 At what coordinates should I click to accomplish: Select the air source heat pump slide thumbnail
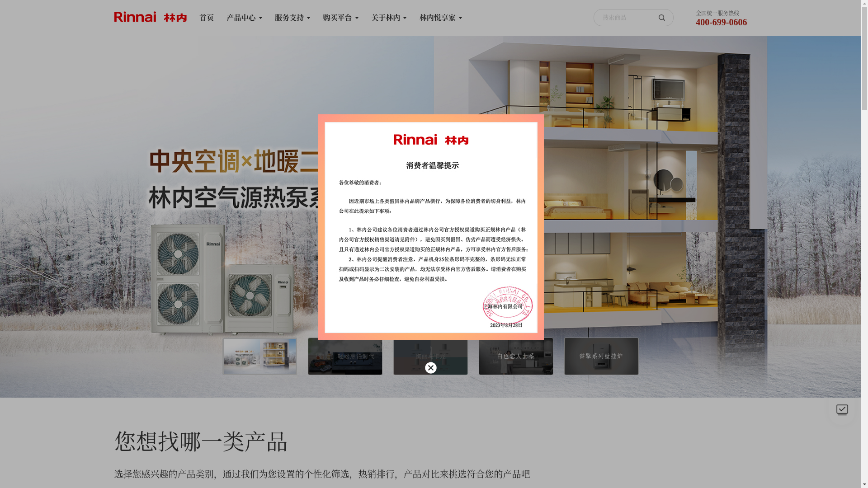[259, 356]
